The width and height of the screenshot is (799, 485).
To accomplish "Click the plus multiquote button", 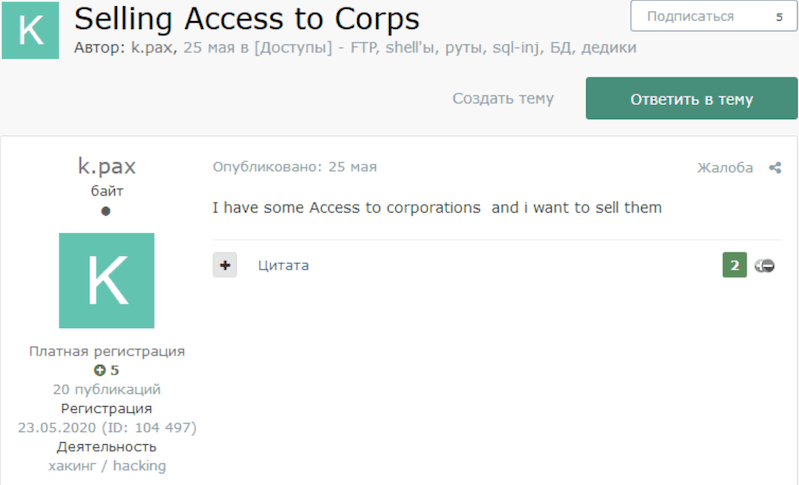I will click(225, 265).
